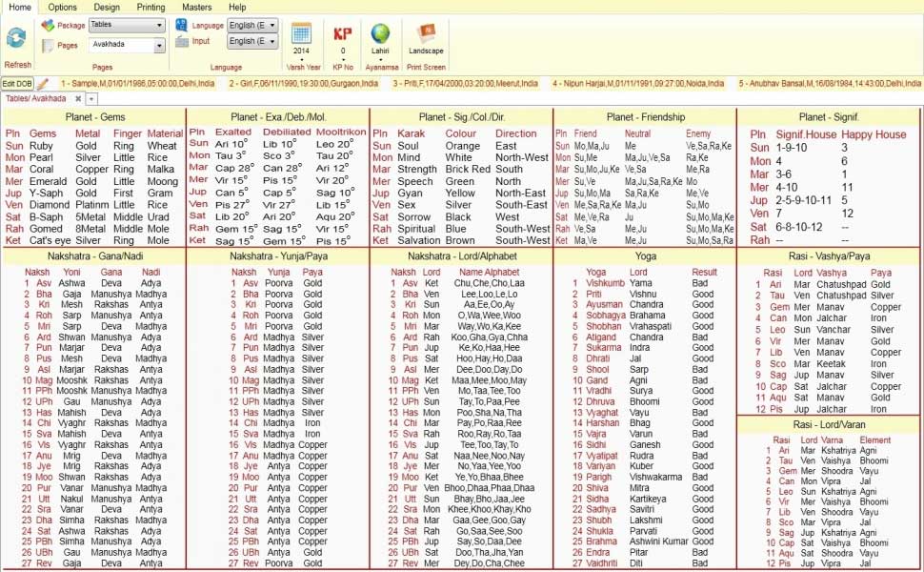Click the Ruby gem cell

click(x=41, y=146)
